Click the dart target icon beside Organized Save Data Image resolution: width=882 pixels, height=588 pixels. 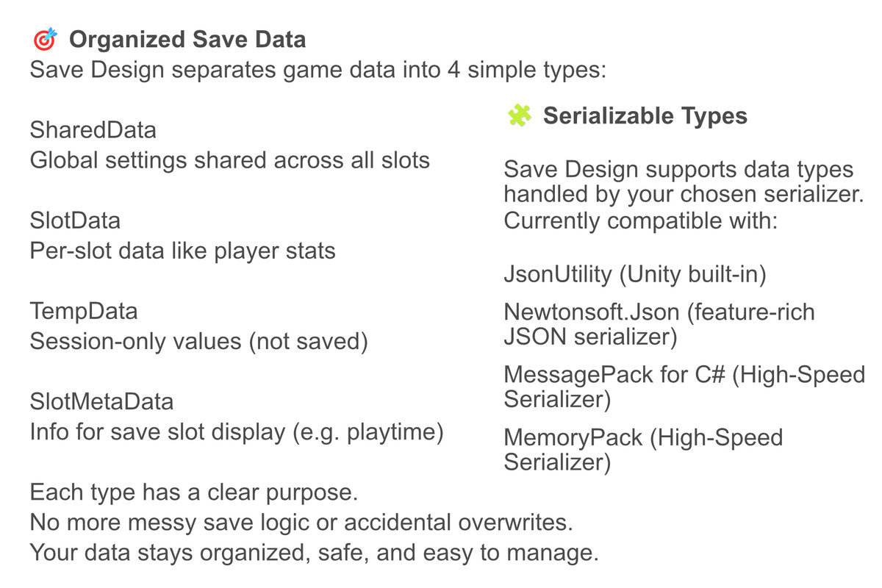coord(45,40)
